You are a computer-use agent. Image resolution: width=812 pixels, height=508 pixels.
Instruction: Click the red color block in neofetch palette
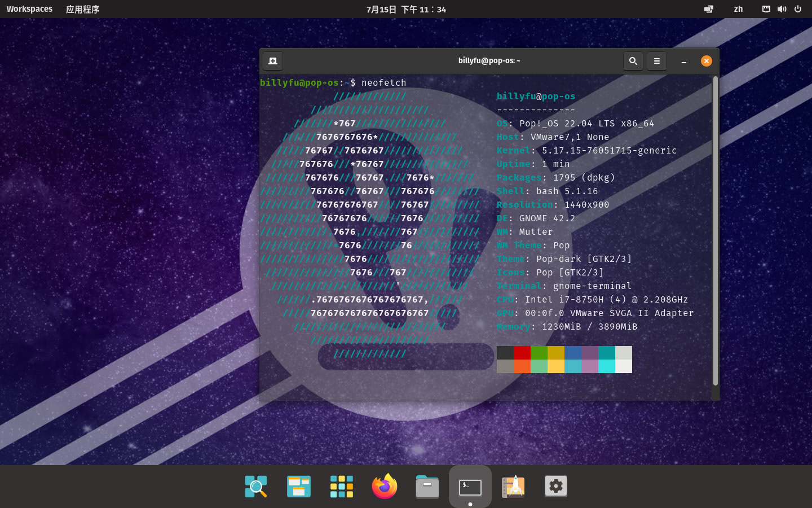point(522,353)
